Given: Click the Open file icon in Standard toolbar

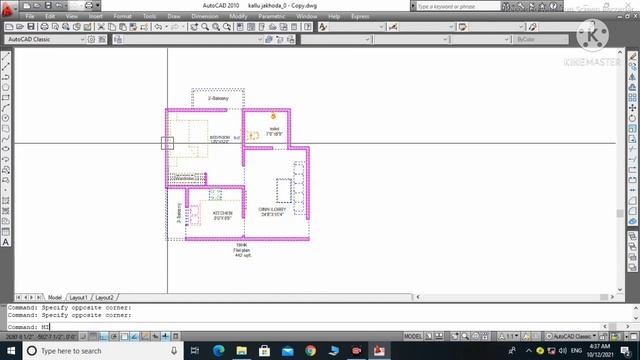Looking at the screenshot, I should click(20, 27).
